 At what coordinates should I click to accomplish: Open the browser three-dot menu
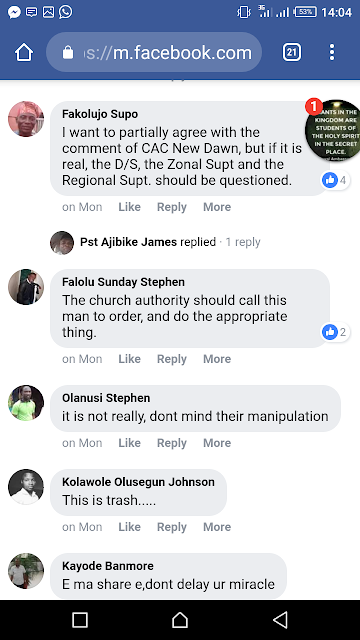(x=332, y=52)
